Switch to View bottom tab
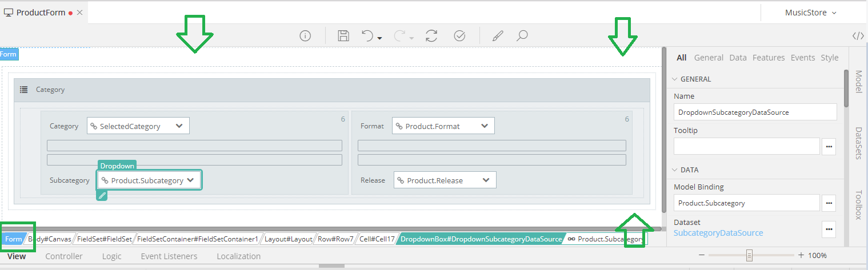The height and width of the screenshot is (270, 868). pos(17,256)
